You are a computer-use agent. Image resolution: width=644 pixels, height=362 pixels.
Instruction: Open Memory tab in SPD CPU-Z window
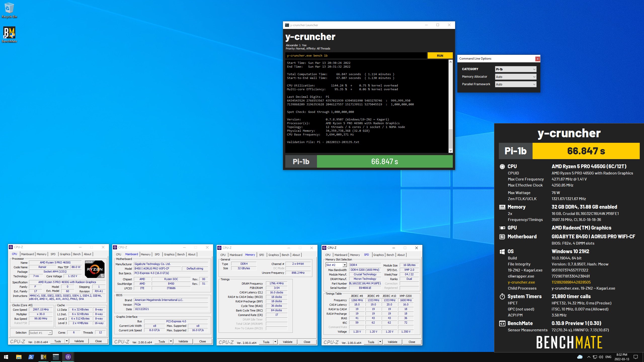click(x=355, y=255)
